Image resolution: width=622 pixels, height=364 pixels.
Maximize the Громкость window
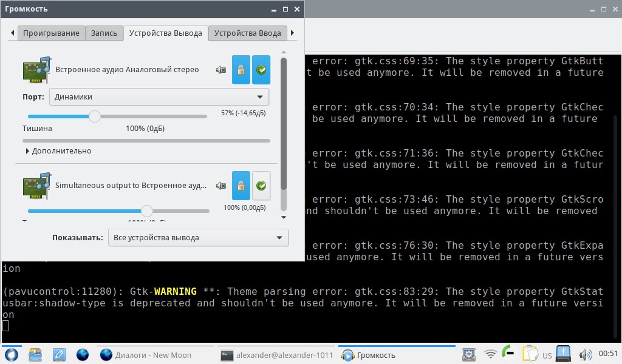285,9
